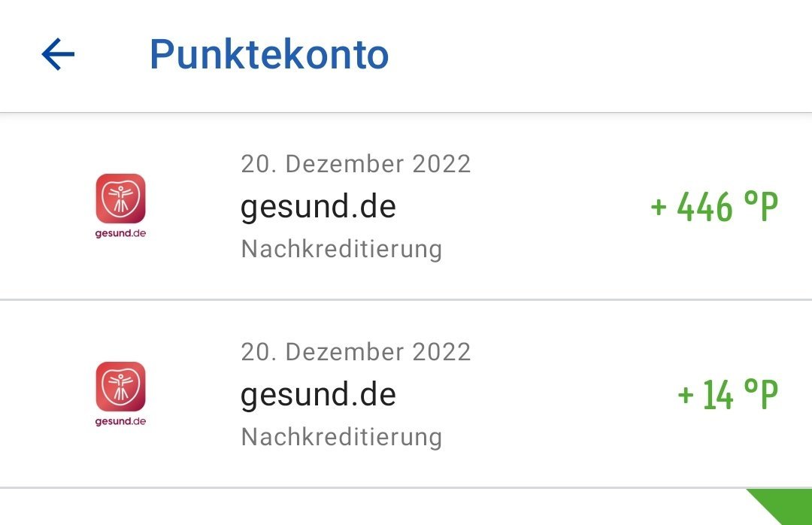Select the + 14 °P points amount

click(728, 394)
